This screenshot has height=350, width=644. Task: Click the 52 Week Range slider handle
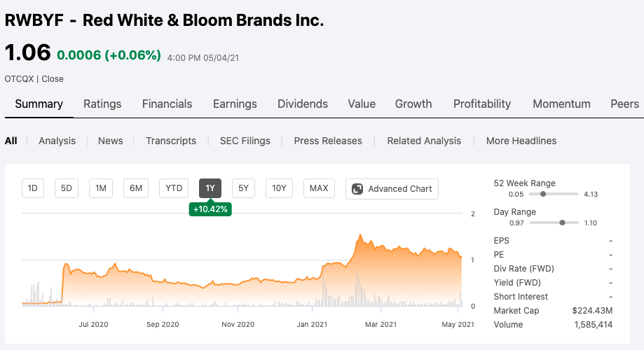click(543, 194)
